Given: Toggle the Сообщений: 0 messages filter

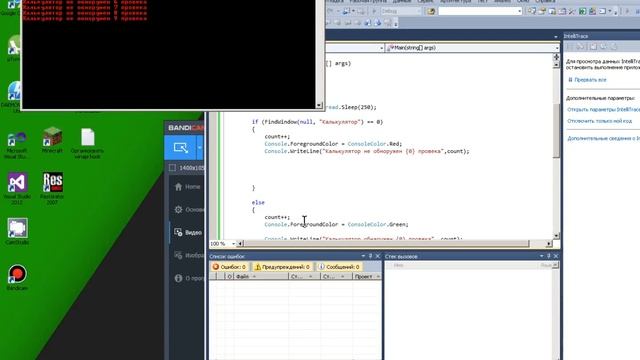Looking at the screenshot, I should tap(339, 267).
